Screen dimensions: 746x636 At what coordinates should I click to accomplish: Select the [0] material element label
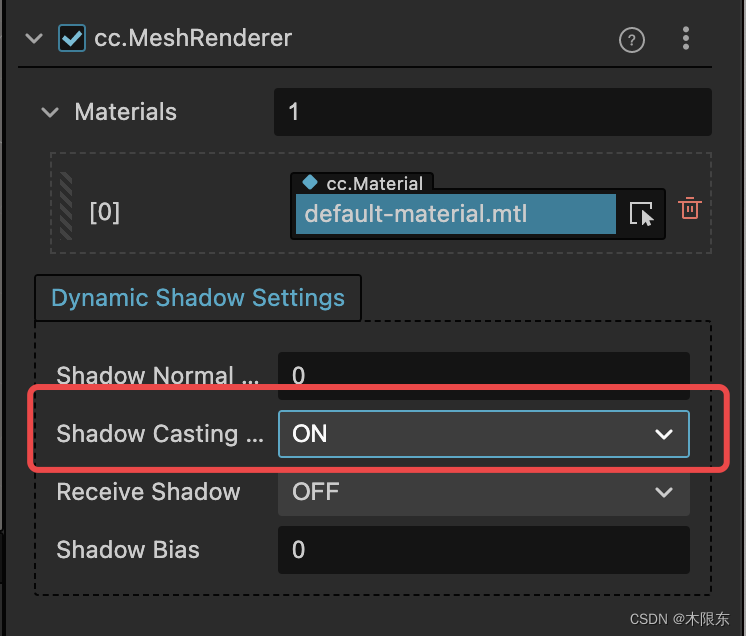point(105,212)
